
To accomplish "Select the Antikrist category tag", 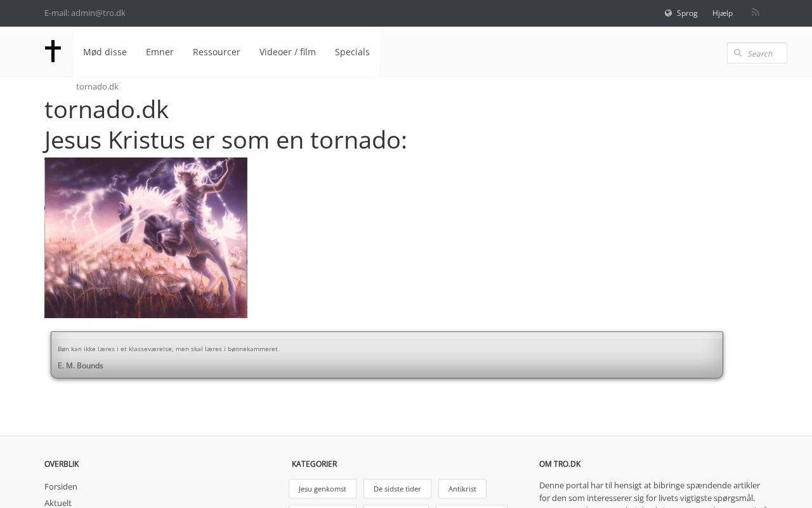I will 462,489.
